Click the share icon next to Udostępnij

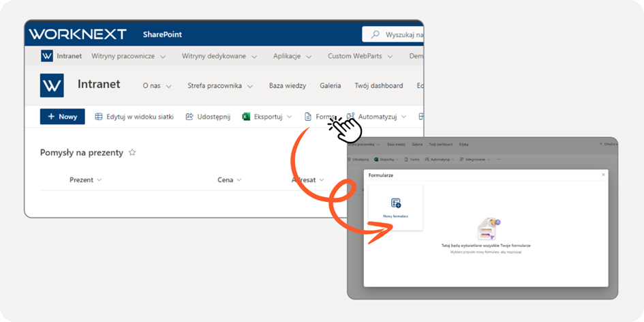[x=189, y=117]
